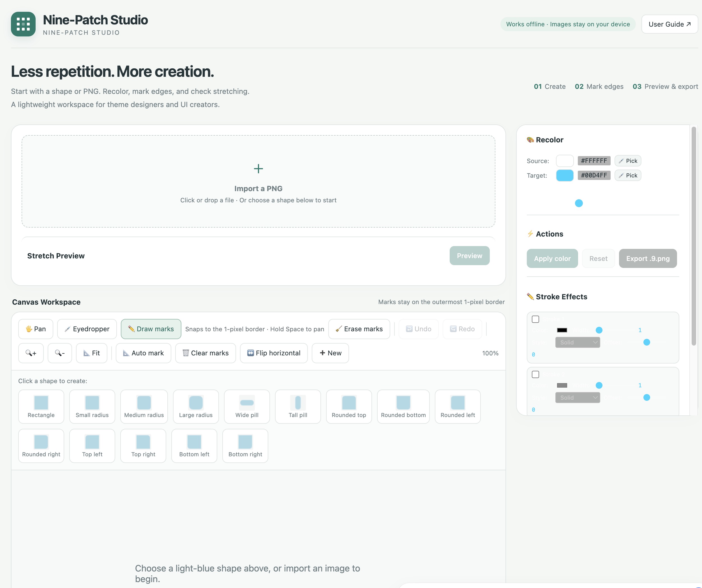The image size is (702, 588).
Task: Click the Undo button
Action: [419, 329]
